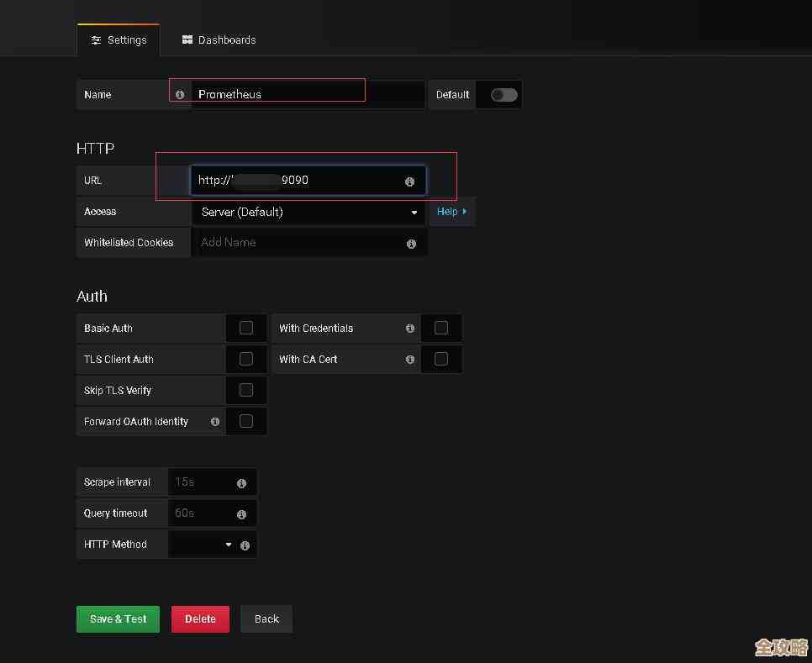This screenshot has width=812, height=663.
Task: Click Scrape interval info icon
Action: (x=241, y=483)
